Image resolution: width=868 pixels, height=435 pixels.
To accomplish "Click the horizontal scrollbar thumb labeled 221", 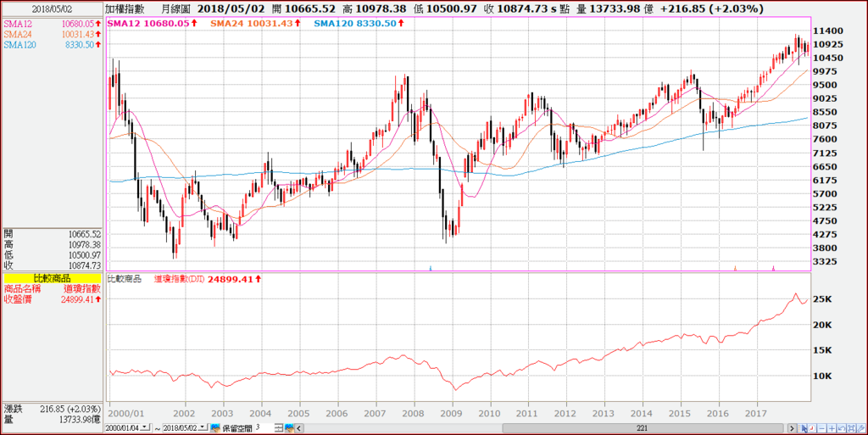I will click(x=643, y=428).
